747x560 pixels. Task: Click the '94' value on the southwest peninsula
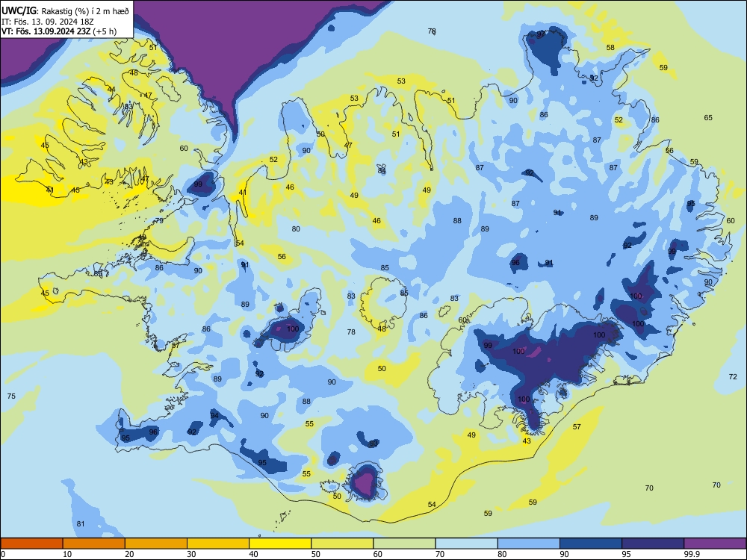(215, 416)
